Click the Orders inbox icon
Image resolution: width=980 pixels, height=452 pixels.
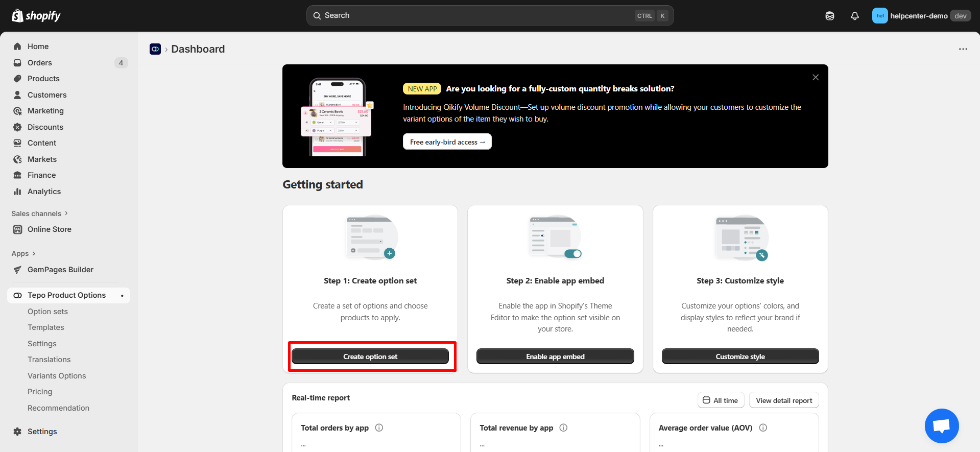[17, 63]
